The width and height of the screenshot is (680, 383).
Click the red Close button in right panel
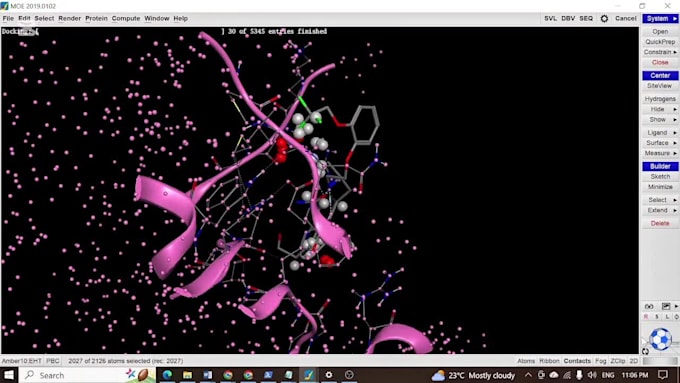point(660,62)
